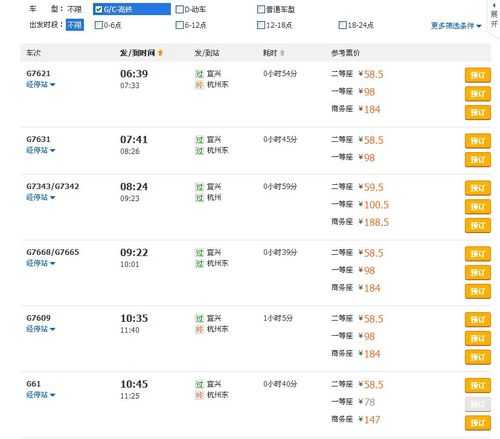Select 不限 for train type
Image resolution: width=500 pixels, height=439 pixels.
coord(74,9)
